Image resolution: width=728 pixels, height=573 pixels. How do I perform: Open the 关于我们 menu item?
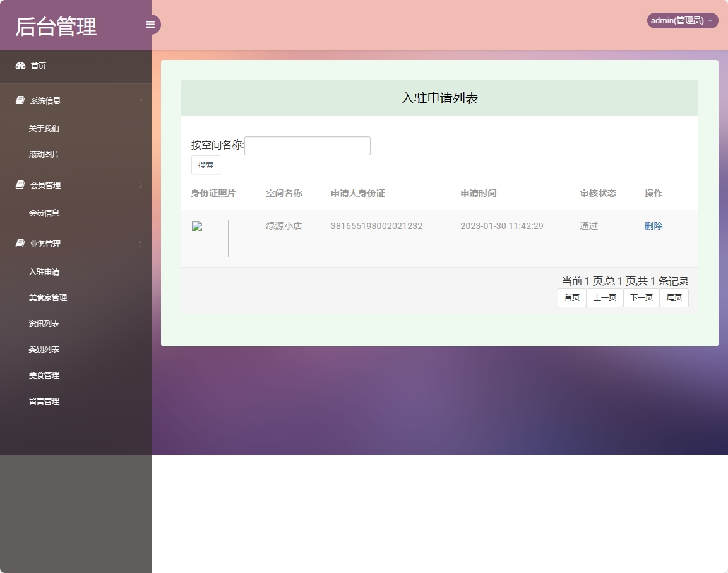pyautogui.click(x=44, y=129)
